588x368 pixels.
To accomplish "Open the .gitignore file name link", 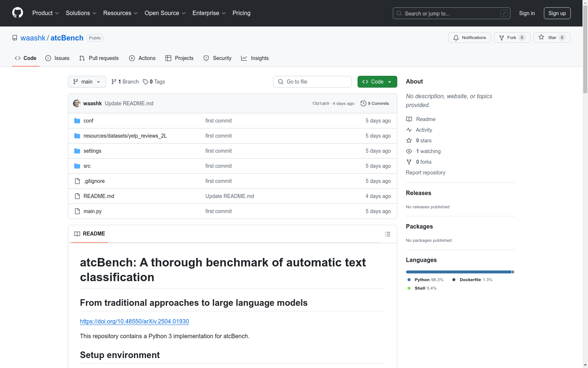I will click(x=94, y=181).
